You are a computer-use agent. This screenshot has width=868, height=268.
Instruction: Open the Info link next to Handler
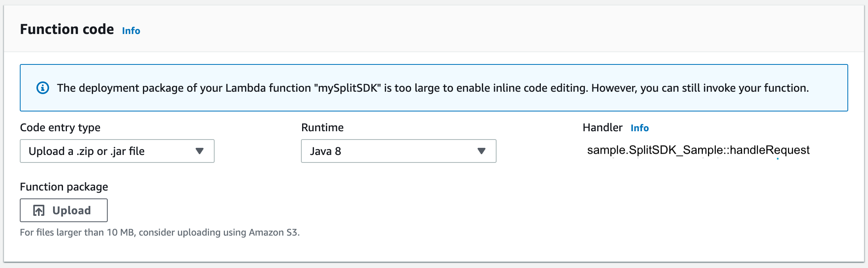(639, 128)
